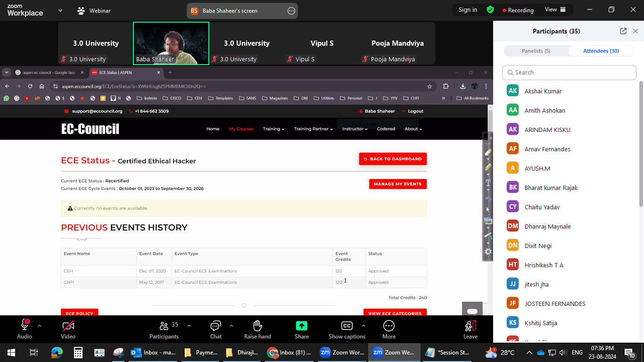644x362 pixels.
Task: Select the Text annotation tool
Action: tap(488, 182)
